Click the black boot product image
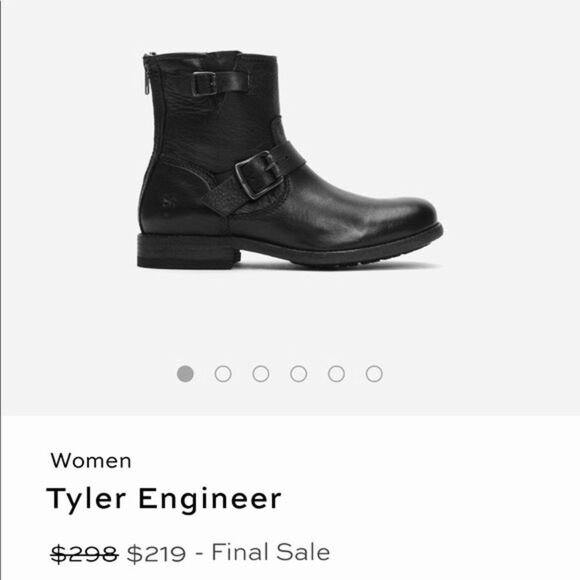Image resolution: width=580 pixels, height=580 pixels. click(290, 159)
